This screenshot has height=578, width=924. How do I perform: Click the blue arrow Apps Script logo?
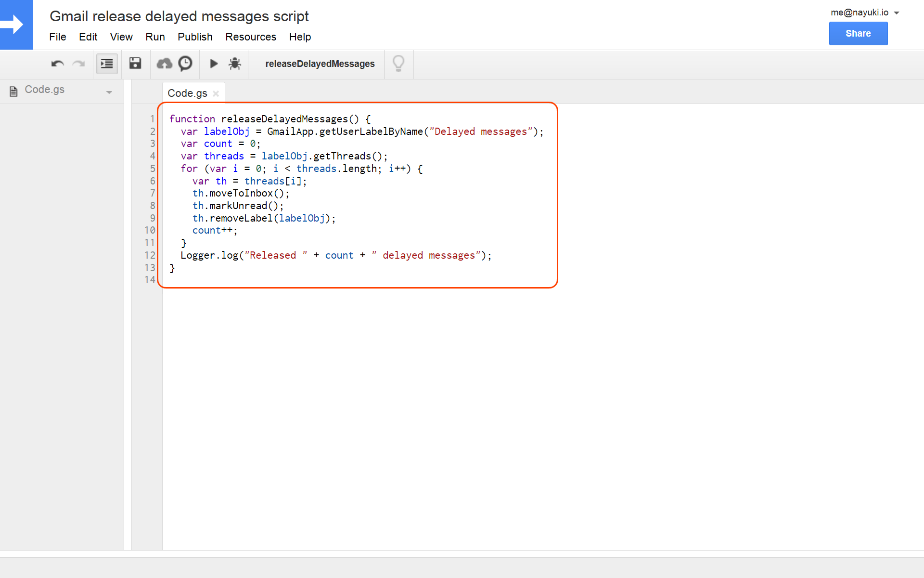tap(16, 25)
